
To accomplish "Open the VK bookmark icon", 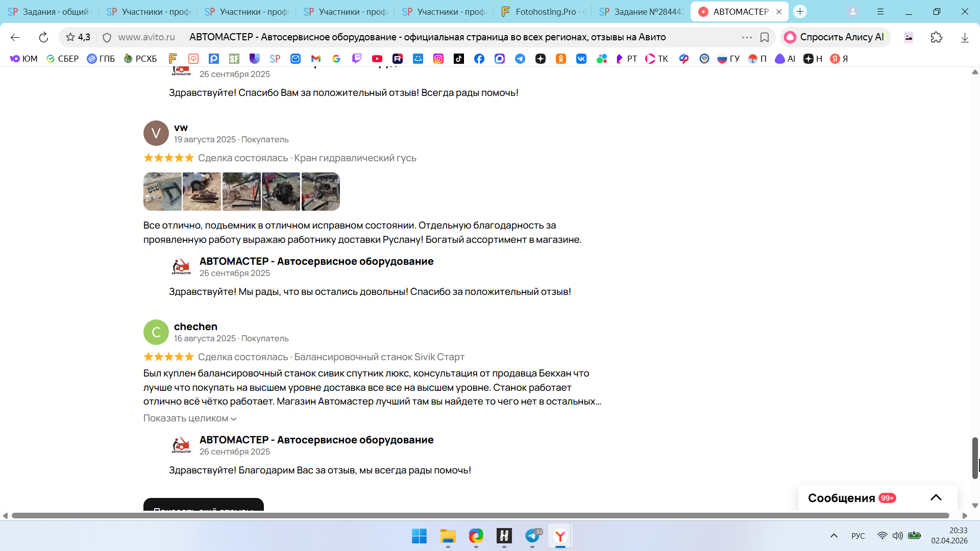I will pyautogui.click(x=581, y=59).
